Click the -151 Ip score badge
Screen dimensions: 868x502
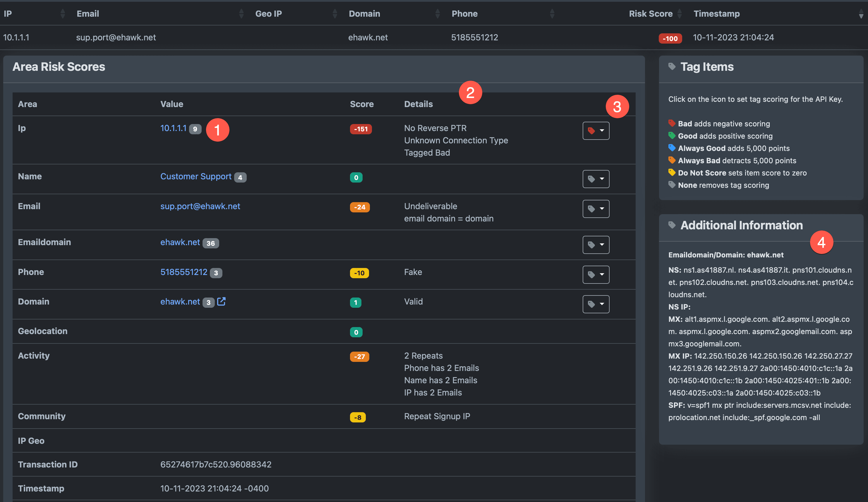click(x=361, y=129)
